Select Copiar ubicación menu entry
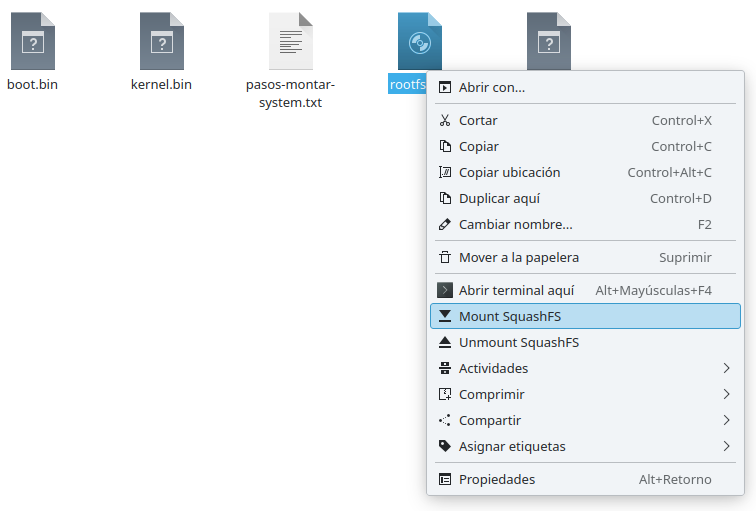The height and width of the screenshot is (511, 756). coord(509,173)
